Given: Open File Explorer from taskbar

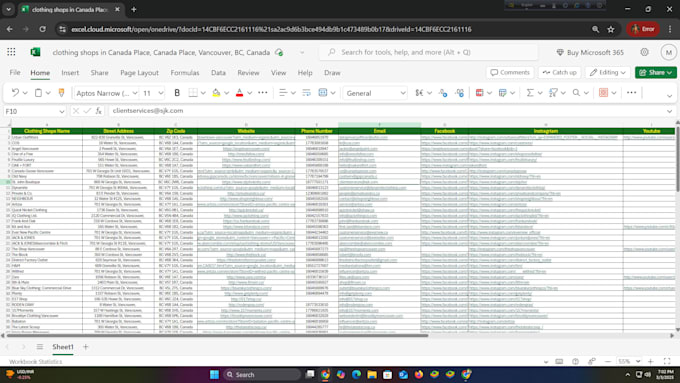Looking at the screenshot, I should tap(372, 374).
